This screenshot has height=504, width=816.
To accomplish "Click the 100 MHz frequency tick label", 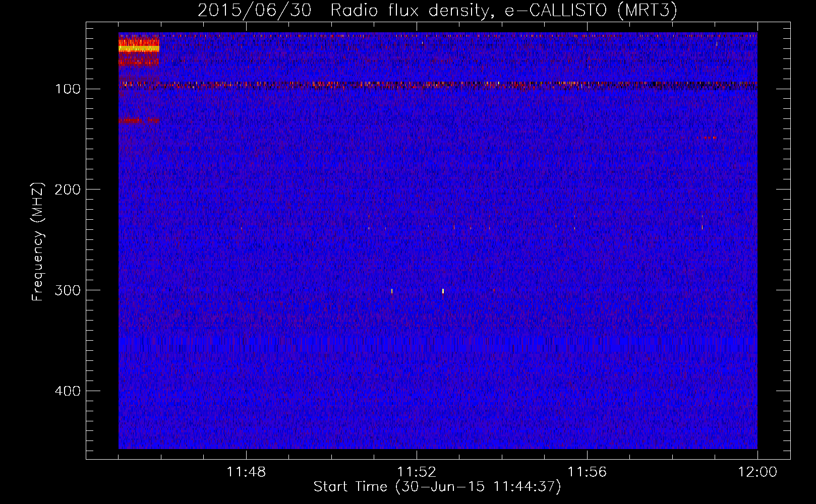I will click(68, 89).
